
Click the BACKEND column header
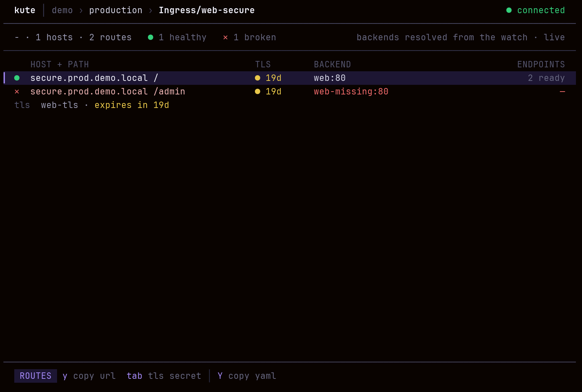(x=332, y=65)
